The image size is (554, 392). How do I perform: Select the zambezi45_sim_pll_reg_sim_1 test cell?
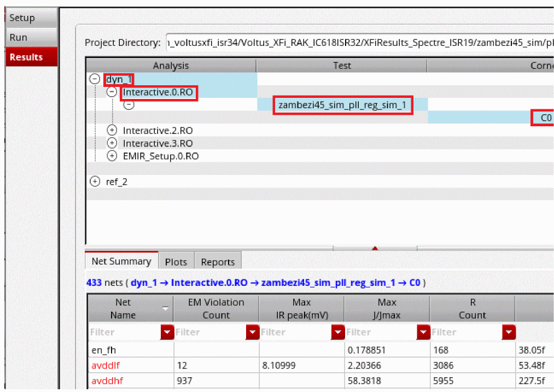(x=342, y=105)
